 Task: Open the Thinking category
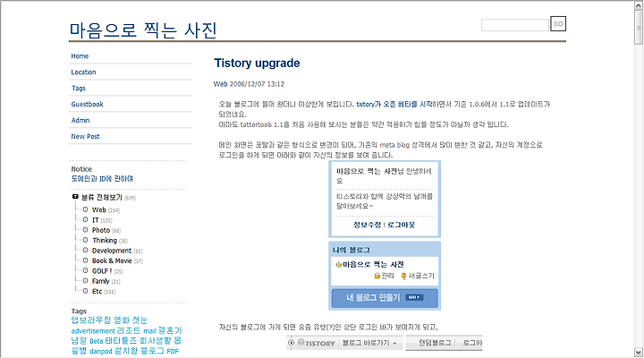click(105, 241)
